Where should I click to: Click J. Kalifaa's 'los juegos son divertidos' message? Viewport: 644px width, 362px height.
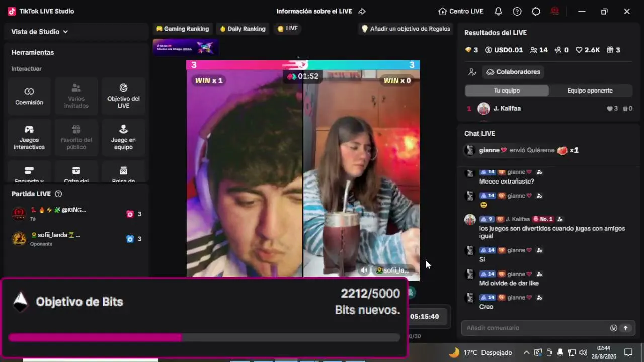coord(552,232)
